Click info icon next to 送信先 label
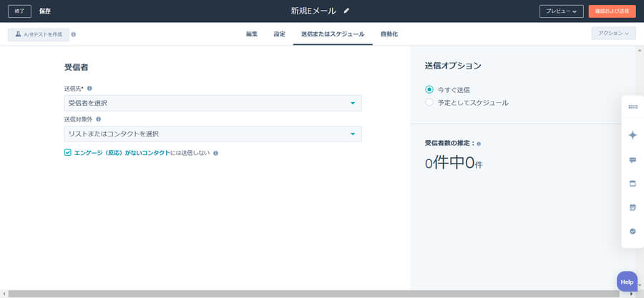 point(89,89)
